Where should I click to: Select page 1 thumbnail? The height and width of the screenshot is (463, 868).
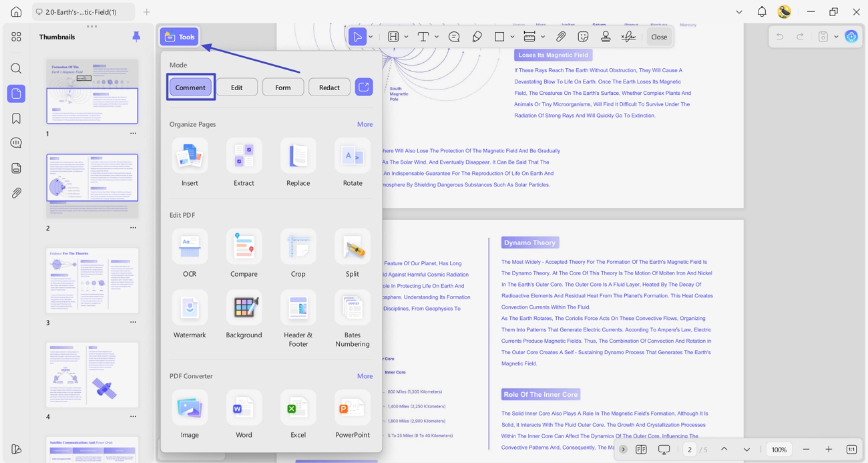point(92,91)
